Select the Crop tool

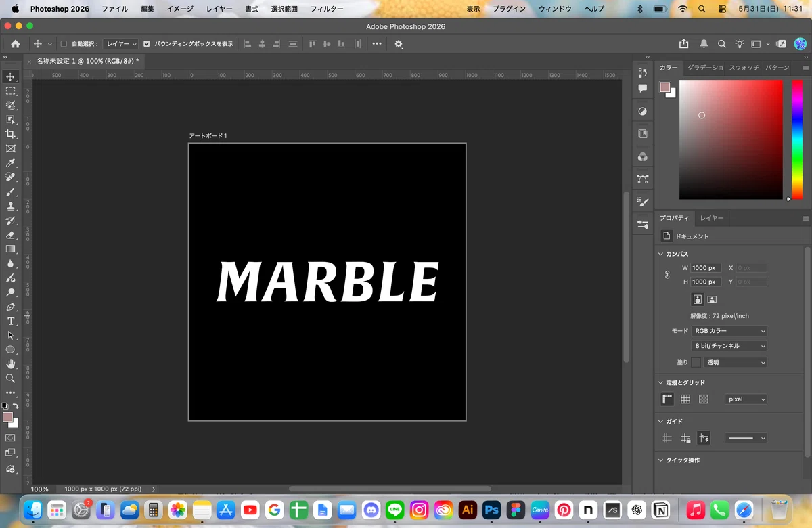coord(10,134)
